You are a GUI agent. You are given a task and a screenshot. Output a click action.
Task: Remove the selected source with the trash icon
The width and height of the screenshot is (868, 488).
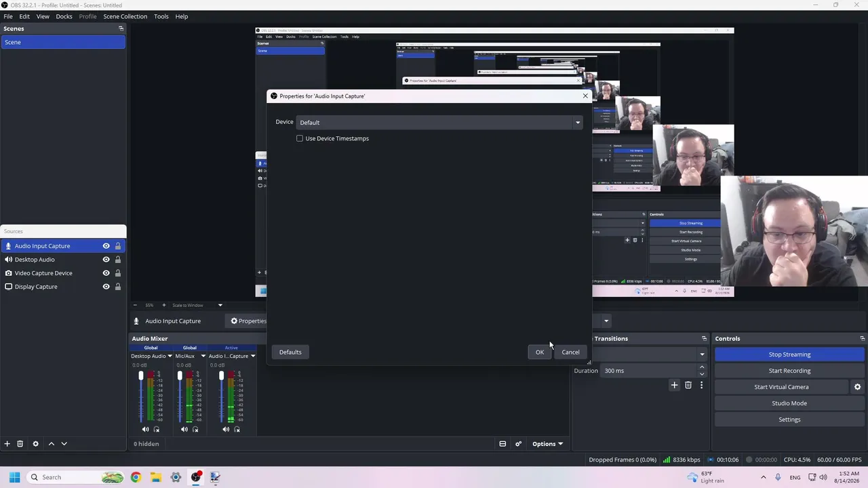coord(20,444)
